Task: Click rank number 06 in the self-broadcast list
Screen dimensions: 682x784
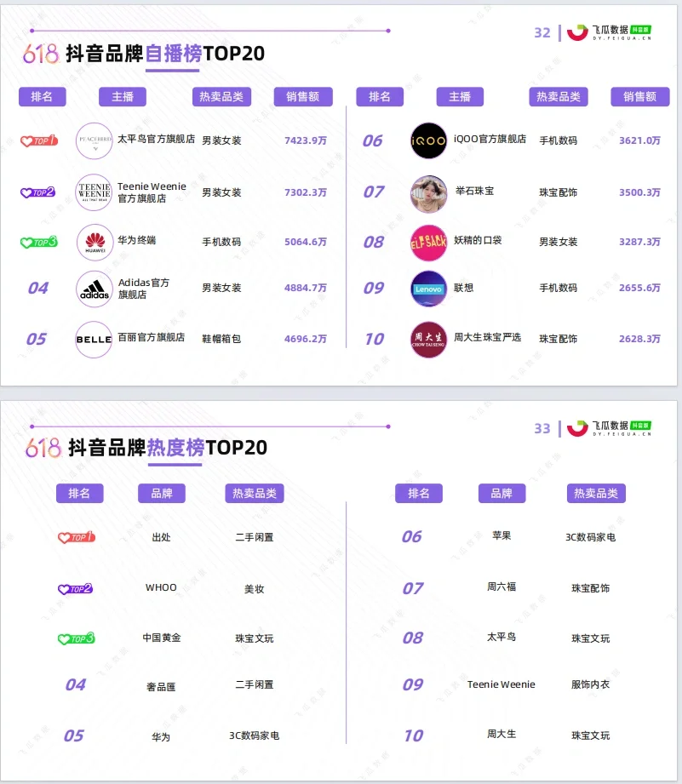Action: [x=373, y=141]
